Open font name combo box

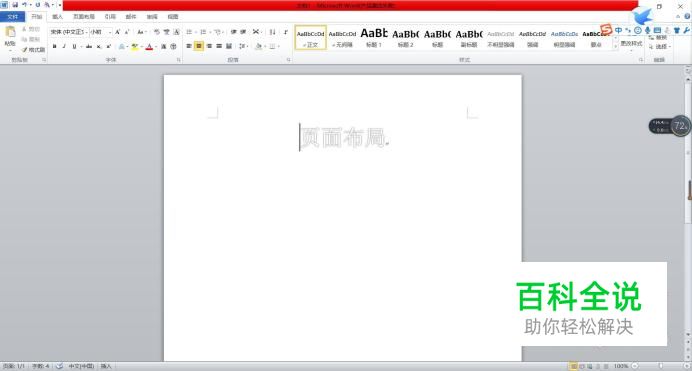pos(68,32)
